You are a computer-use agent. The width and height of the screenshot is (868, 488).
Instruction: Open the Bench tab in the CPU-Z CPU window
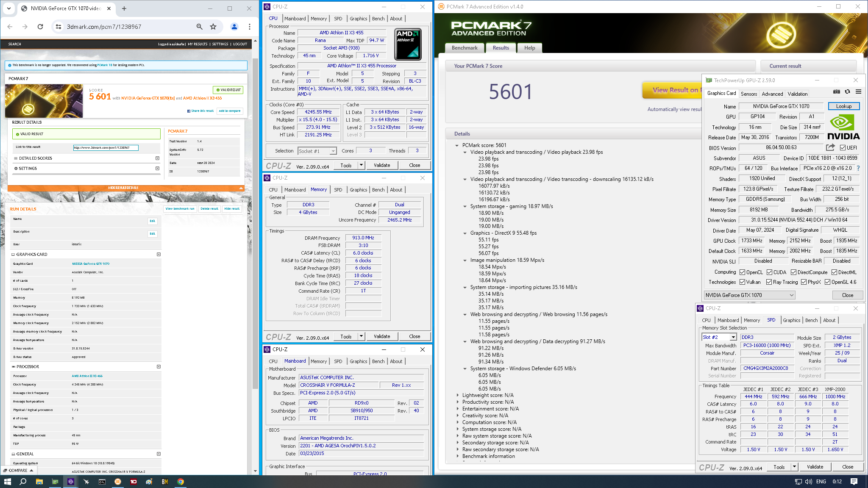(x=378, y=19)
